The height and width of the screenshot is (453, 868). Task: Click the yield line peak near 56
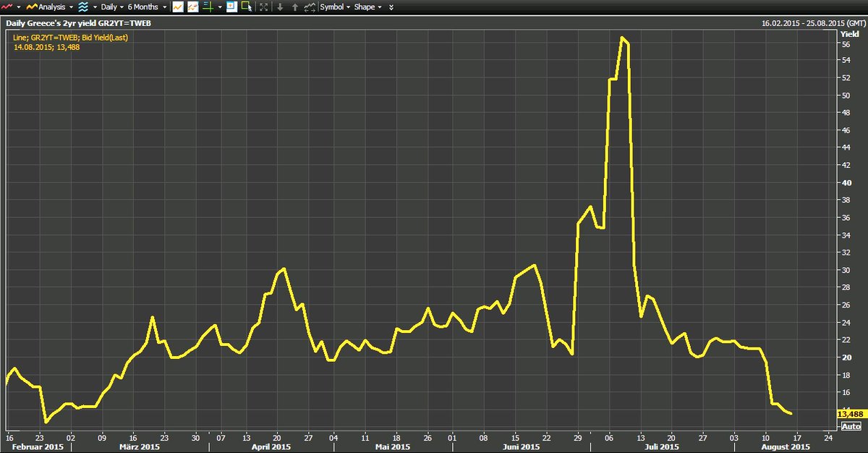click(622, 38)
